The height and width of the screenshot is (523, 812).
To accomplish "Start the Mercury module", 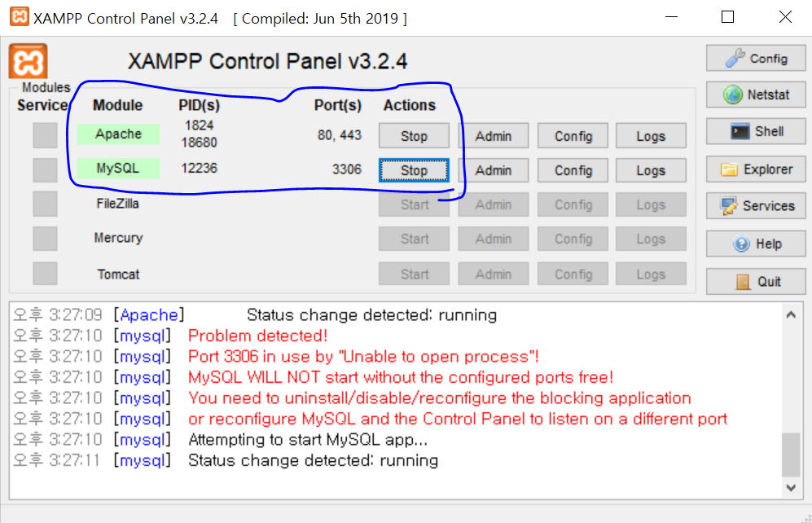I will (414, 239).
